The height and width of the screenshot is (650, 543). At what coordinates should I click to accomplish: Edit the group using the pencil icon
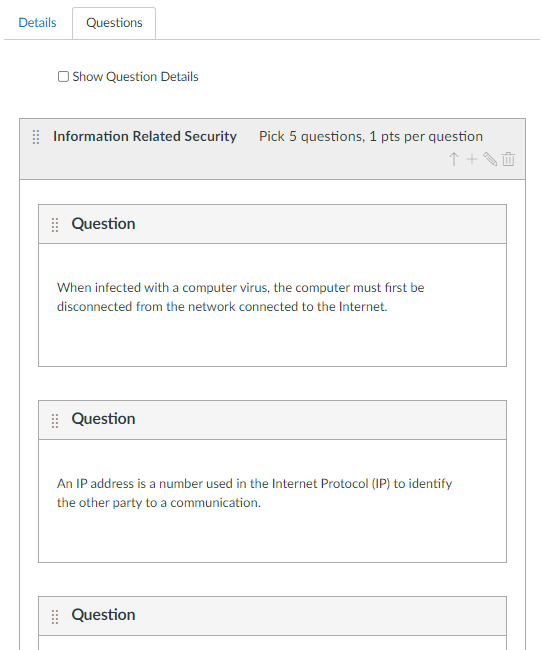point(490,159)
